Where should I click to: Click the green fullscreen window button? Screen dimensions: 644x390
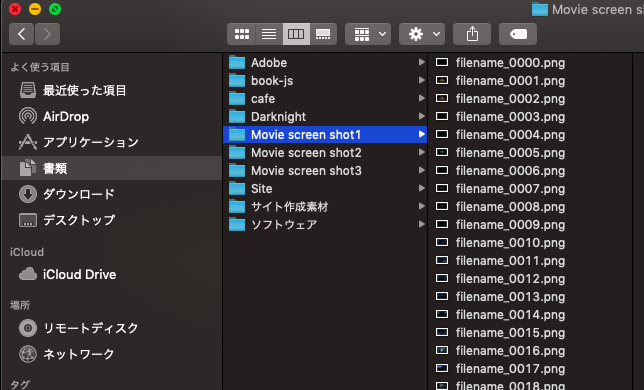(x=55, y=9)
